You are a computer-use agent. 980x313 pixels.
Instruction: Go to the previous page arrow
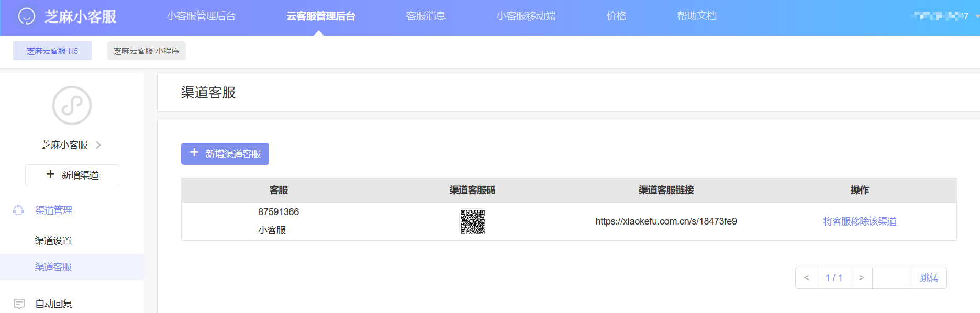point(806,278)
